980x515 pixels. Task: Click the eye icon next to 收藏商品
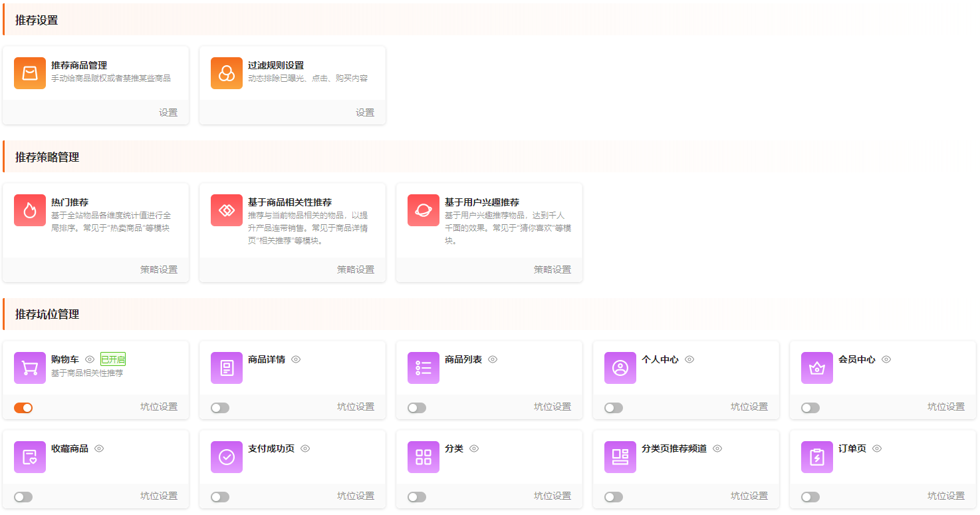(x=99, y=448)
